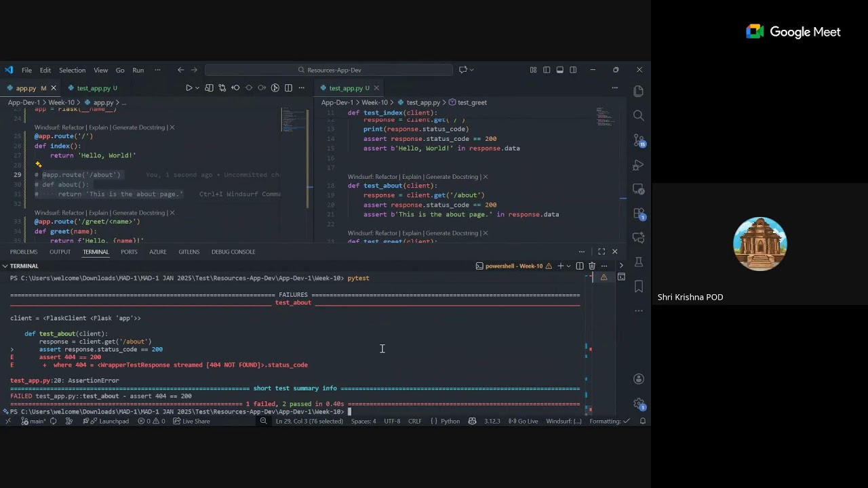Open the UTF-8 encoding selector
This screenshot has width=868, height=488.
pos(392,422)
